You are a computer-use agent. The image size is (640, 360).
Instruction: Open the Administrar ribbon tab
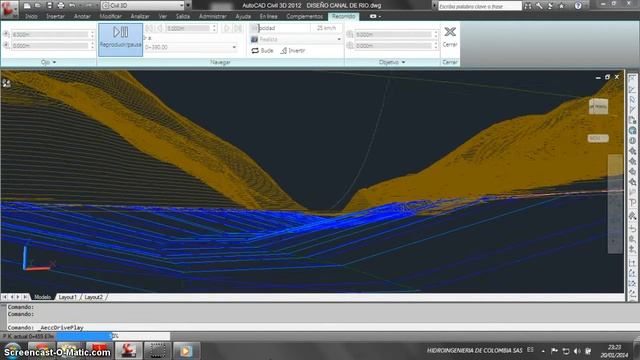(x=213, y=16)
